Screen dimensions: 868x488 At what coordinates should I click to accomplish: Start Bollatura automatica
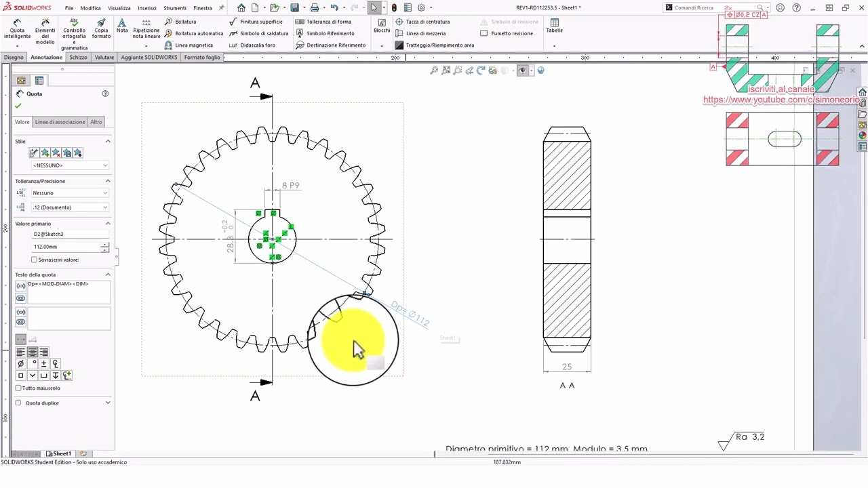pos(194,33)
